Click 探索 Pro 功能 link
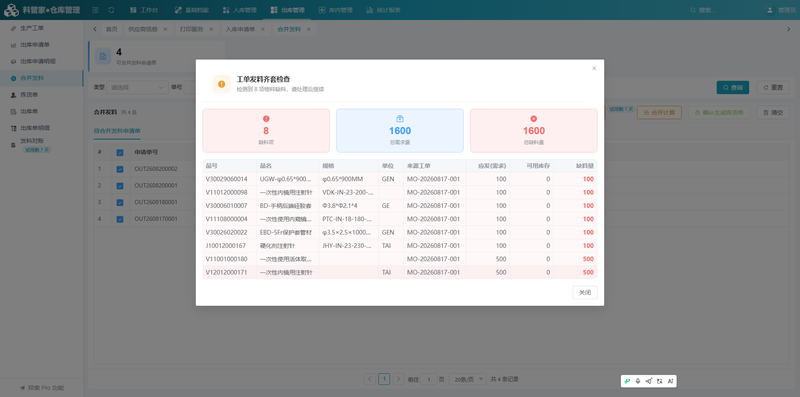This screenshot has width=800, height=397. [x=42, y=388]
